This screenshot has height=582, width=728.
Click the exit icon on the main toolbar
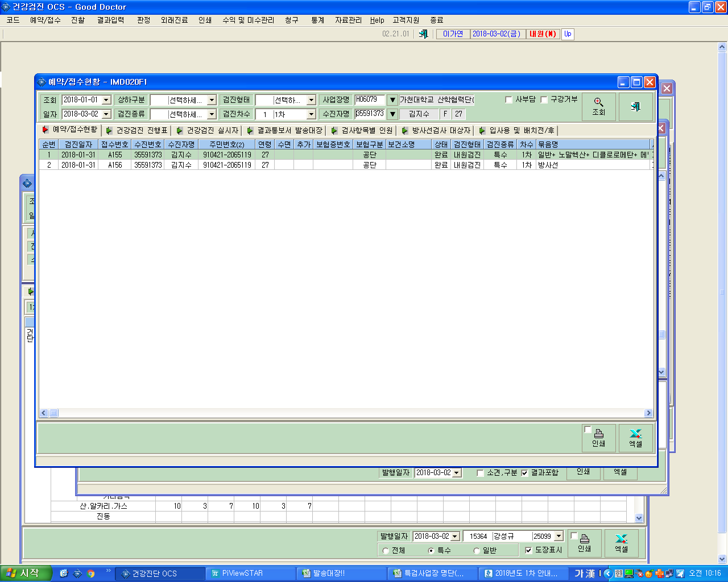point(423,34)
